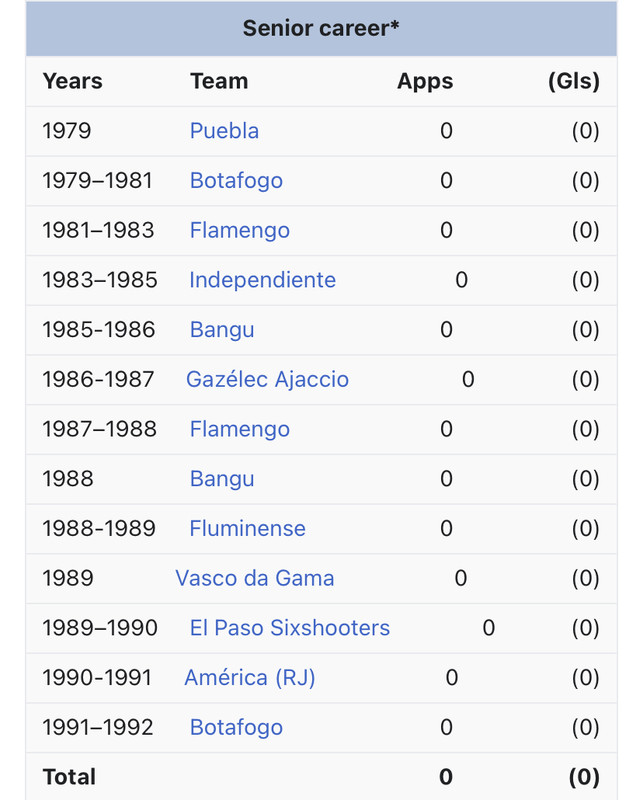Open the Flamengo link for 1987–1988
This screenshot has width=643, height=800.
click(x=239, y=429)
